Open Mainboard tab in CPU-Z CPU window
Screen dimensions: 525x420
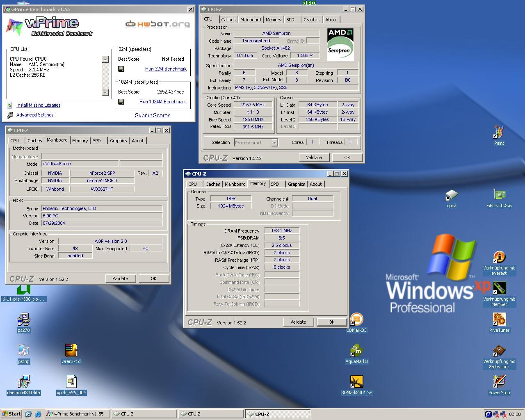click(x=250, y=20)
